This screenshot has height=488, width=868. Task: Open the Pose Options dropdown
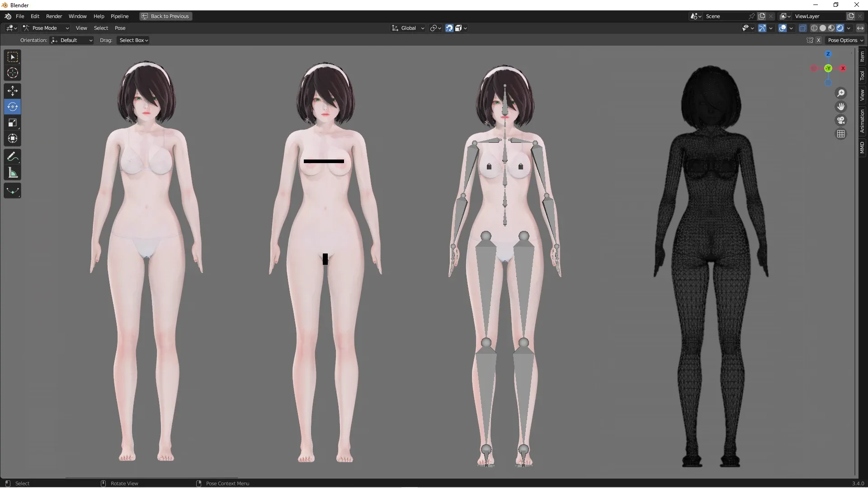[x=845, y=40]
